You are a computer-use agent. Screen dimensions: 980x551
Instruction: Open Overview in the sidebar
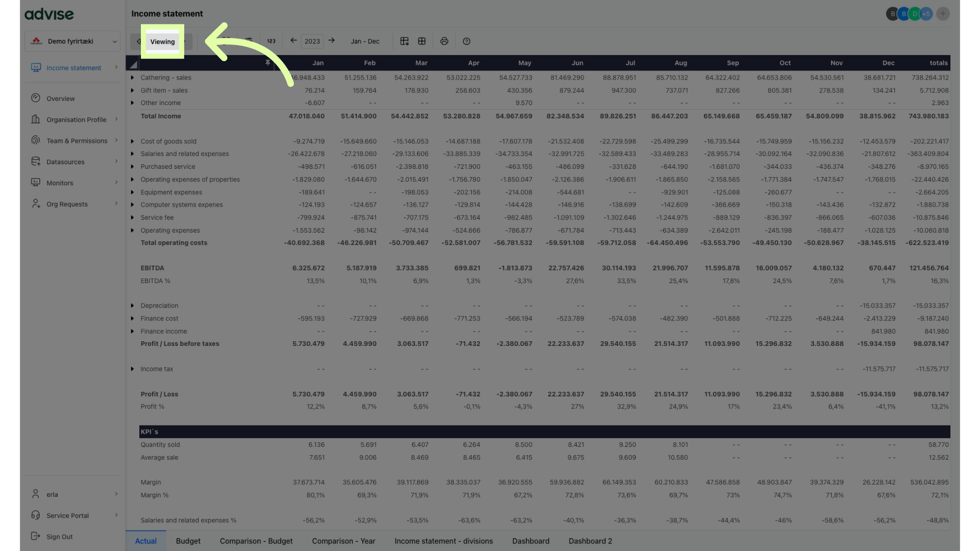click(x=60, y=98)
